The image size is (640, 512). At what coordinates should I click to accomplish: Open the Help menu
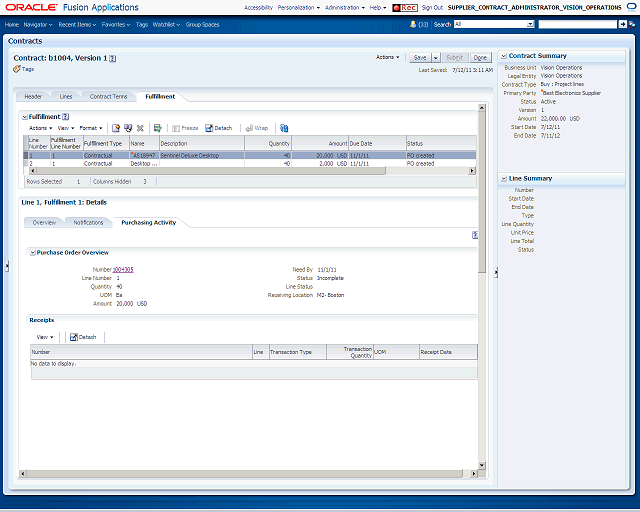coord(378,8)
